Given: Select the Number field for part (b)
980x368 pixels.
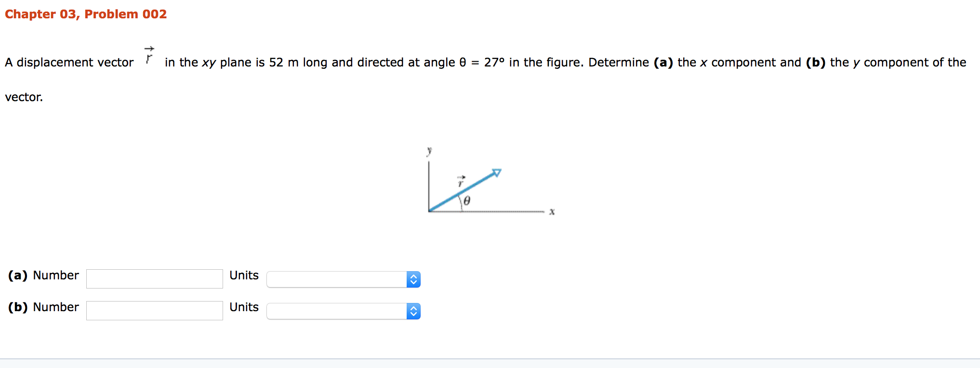Looking at the screenshot, I should click(x=154, y=311).
